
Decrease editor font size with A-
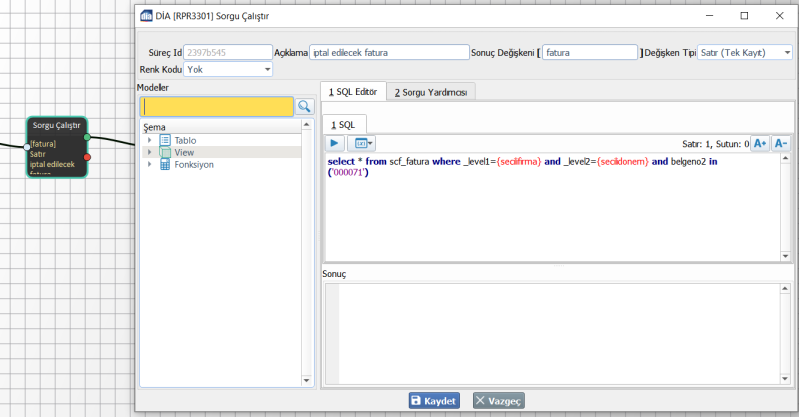point(781,144)
